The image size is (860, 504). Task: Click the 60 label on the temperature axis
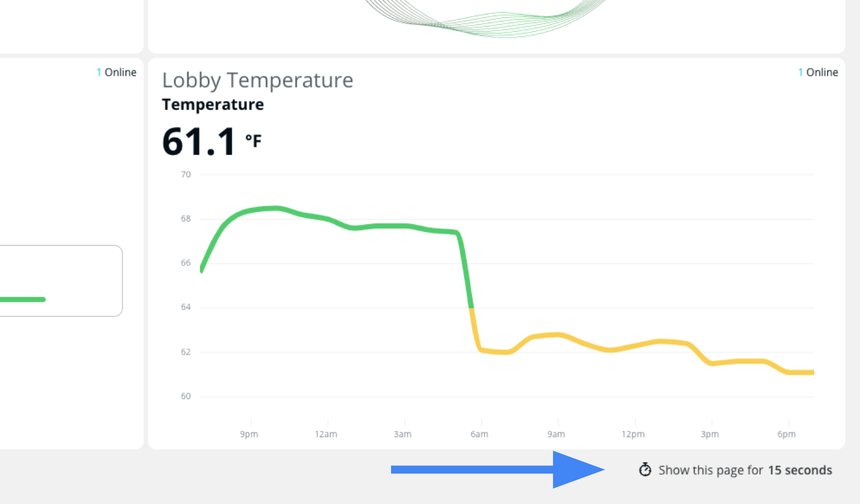click(186, 396)
